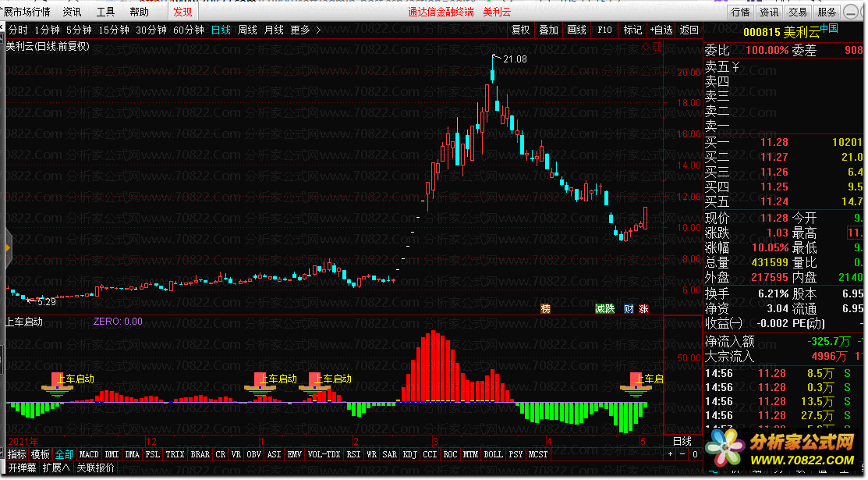
Task: Switch to the 周线 period
Action: (x=247, y=30)
